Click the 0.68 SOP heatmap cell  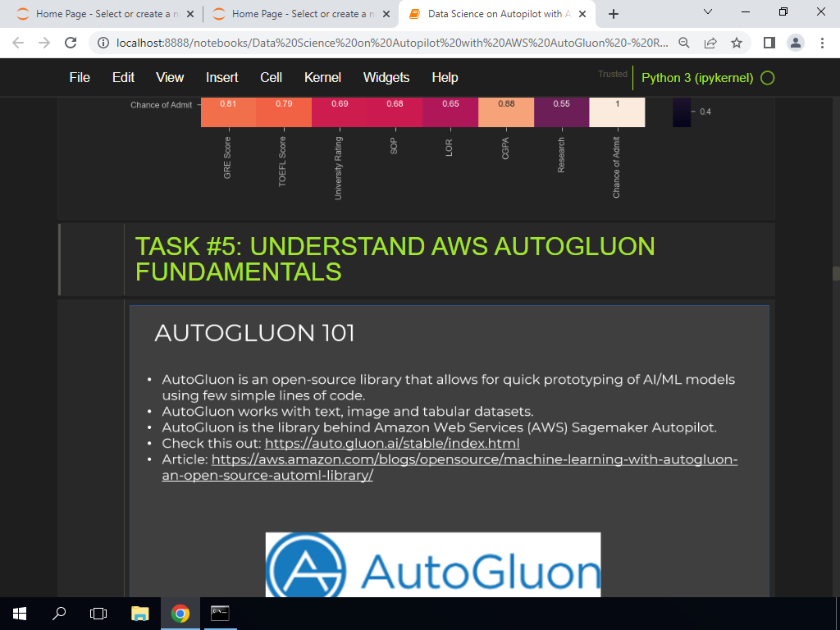395,112
